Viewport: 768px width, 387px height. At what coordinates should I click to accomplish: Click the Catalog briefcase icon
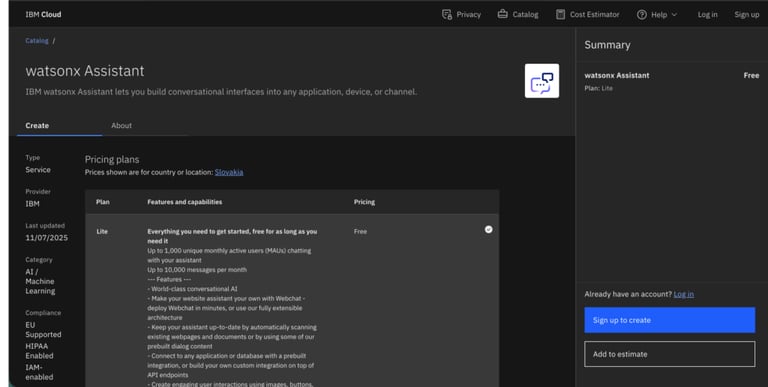pos(503,14)
